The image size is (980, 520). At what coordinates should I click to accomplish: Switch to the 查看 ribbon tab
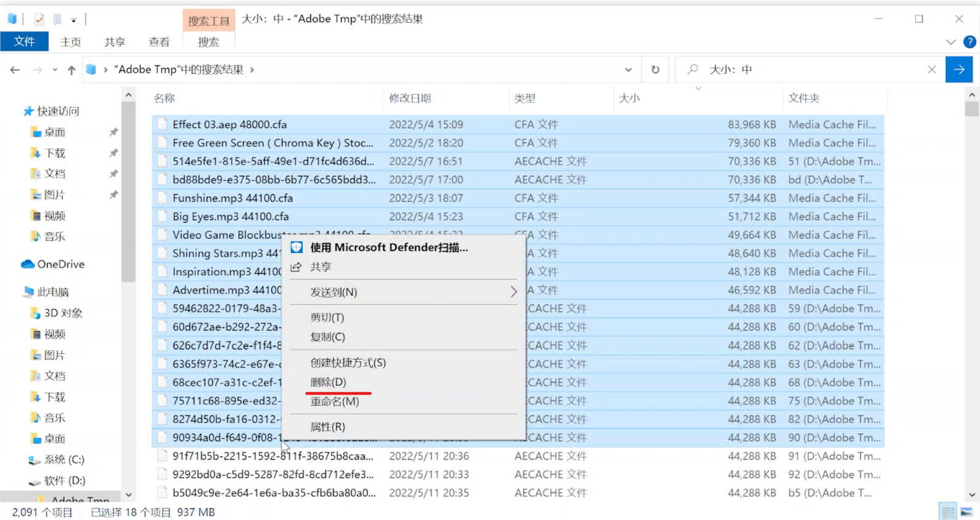159,42
